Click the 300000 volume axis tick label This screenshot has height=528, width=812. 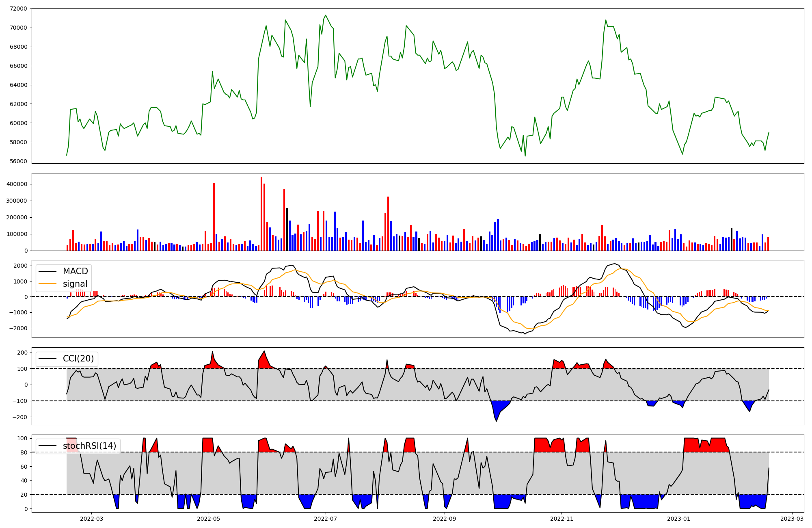[x=16, y=201]
